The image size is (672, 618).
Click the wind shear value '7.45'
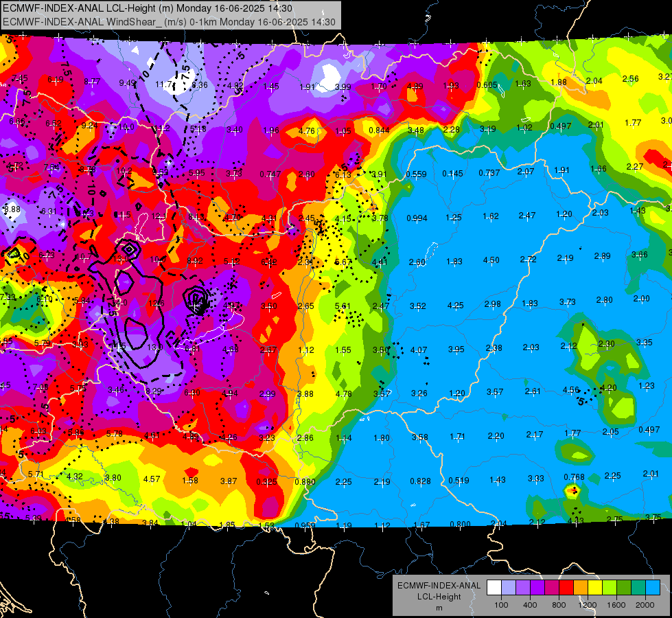pos(19,78)
